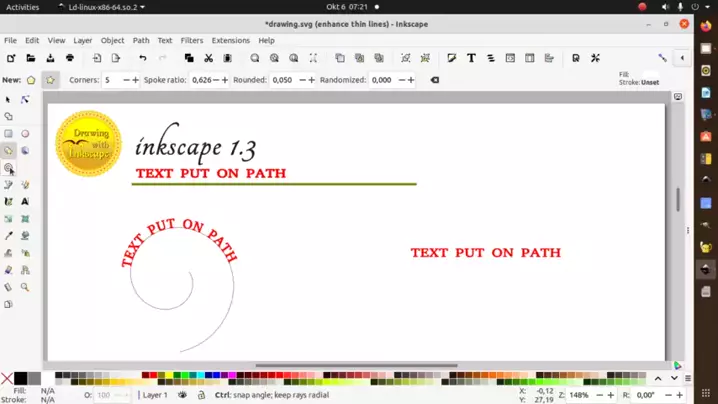Click the Undo arrow icon
Viewport: 718px width, 404px height.
(x=143, y=58)
